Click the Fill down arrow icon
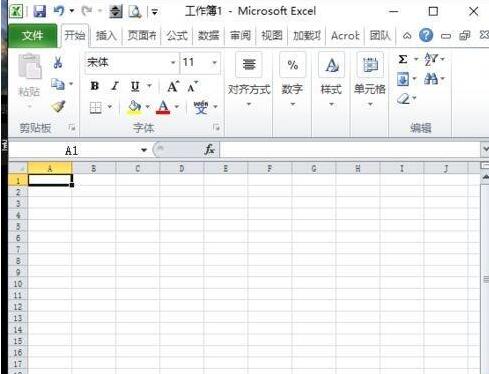Screen dimensions: 489x374 point(403,79)
